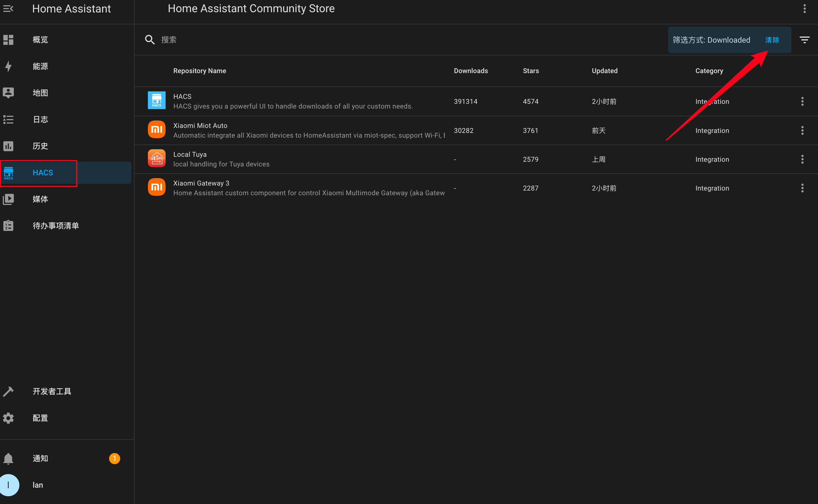Image resolution: width=818 pixels, height=504 pixels.
Task: Select the 配置 sidebar label
Action: 40,418
